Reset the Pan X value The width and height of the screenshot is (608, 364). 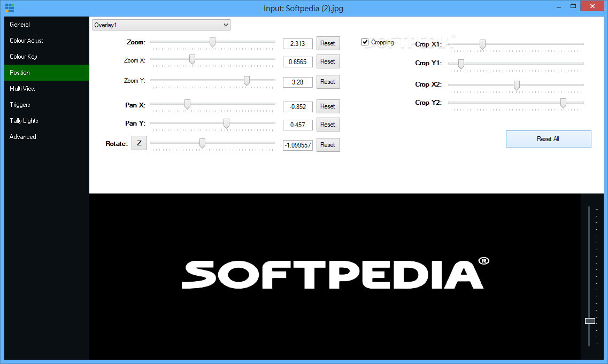328,106
